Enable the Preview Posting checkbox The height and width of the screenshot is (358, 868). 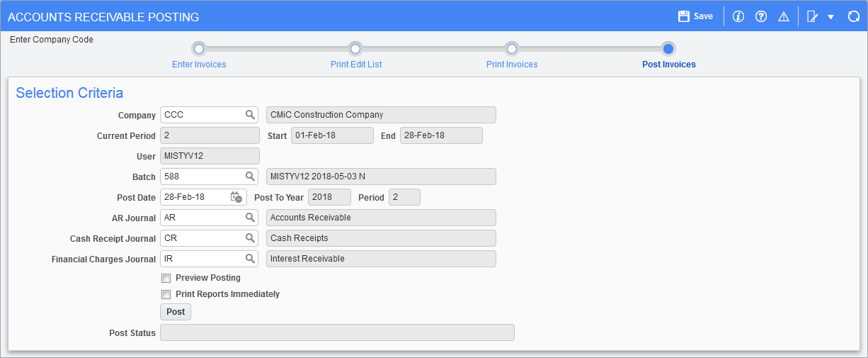166,278
